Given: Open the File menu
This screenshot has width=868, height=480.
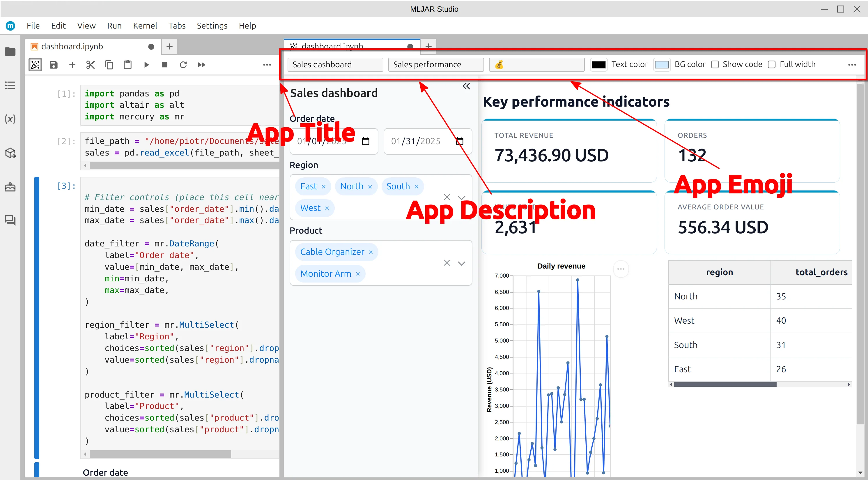Looking at the screenshot, I should (33, 26).
